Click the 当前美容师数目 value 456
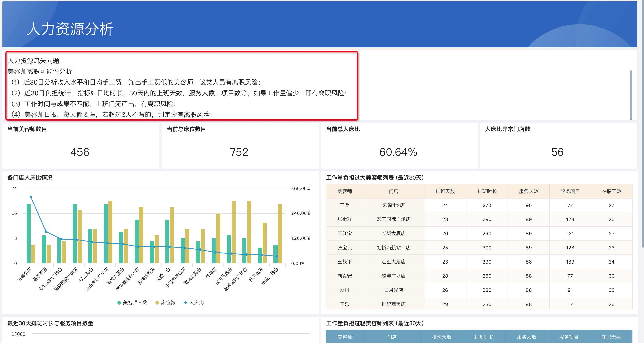Viewport: 644px width, 343px height. 80,152
